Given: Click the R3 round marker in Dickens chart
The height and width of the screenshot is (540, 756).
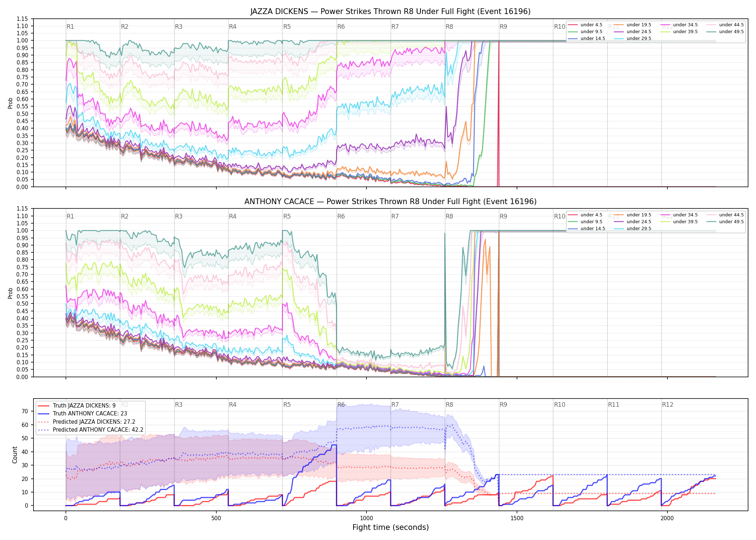Looking at the screenshot, I should click(x=179, y=27).
